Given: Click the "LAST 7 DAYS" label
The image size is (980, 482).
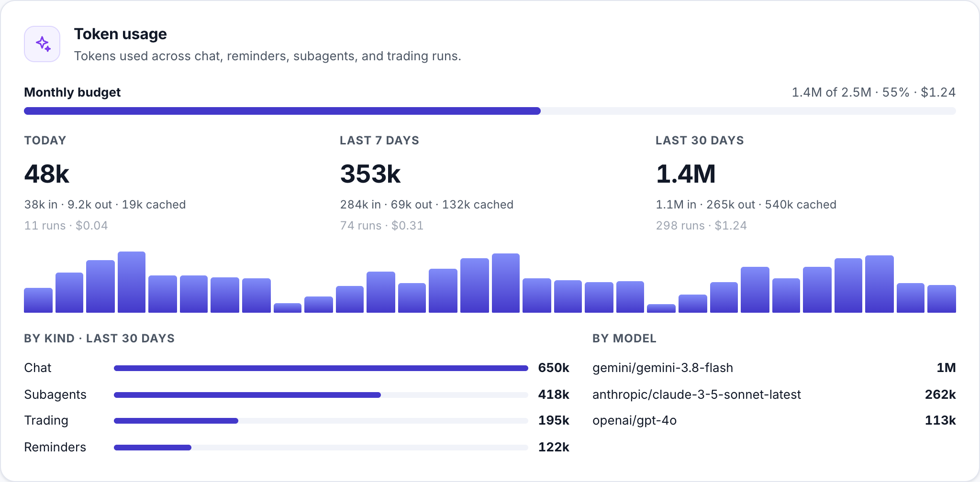Looking at the screenshot, I should [x=379, y=141].
